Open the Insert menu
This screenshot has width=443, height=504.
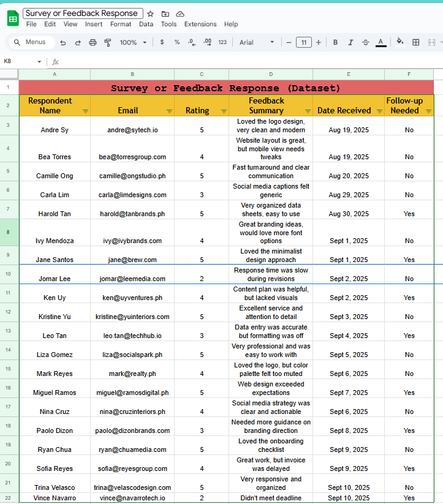coord(94,24)
